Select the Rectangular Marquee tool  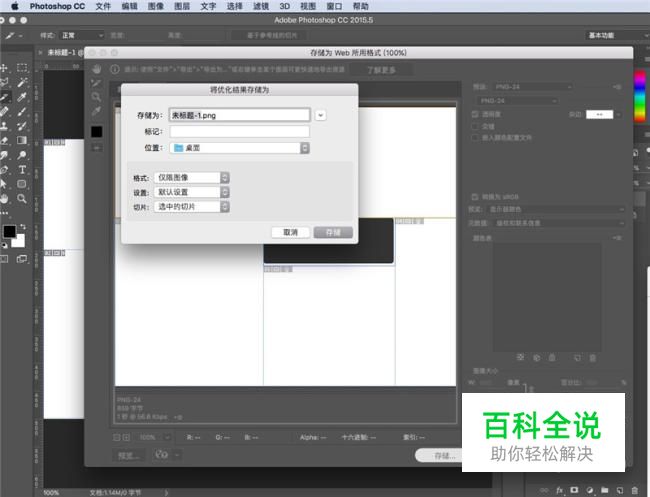(x=22, y=68)
